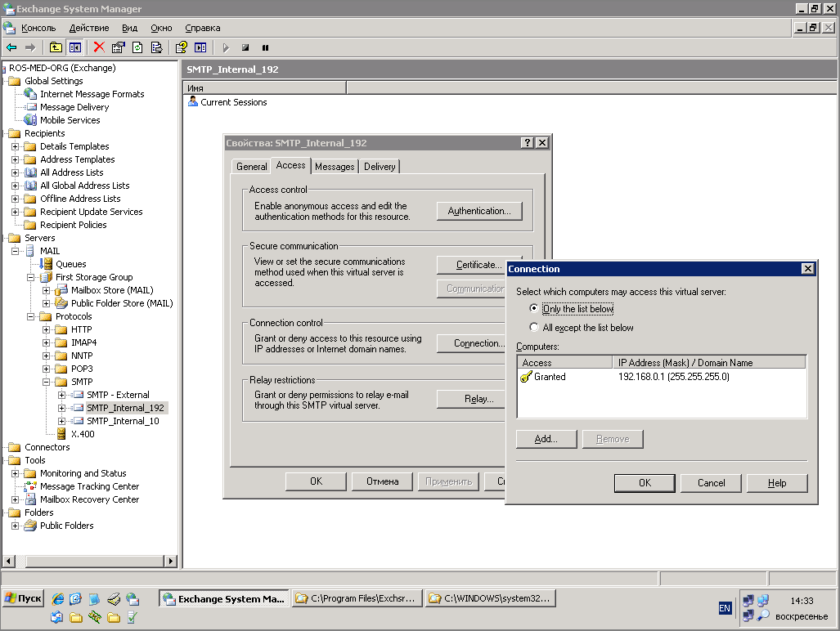Click the Access column header in Computers list
The height and width of the screenshot is (631, 840).
[565, 362]
